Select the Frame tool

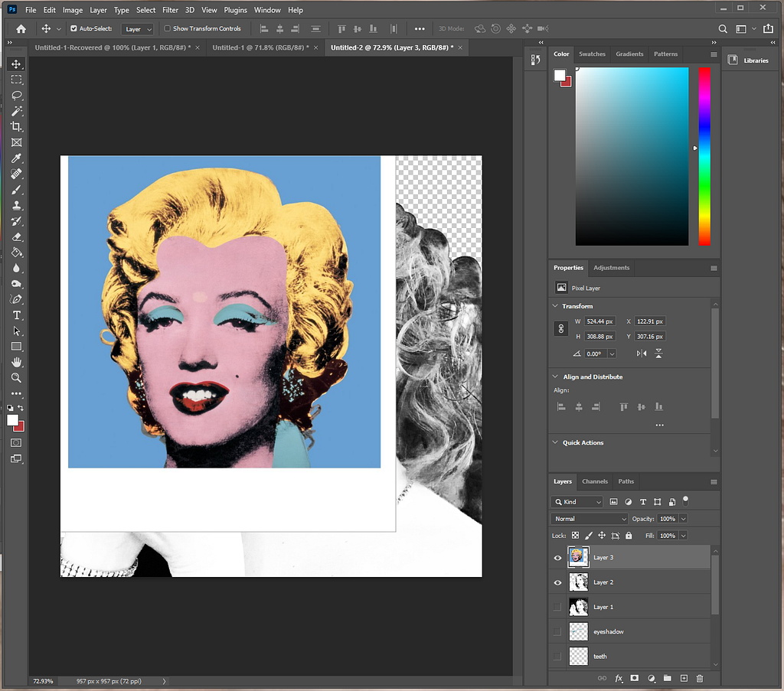[x=17, y=142]
